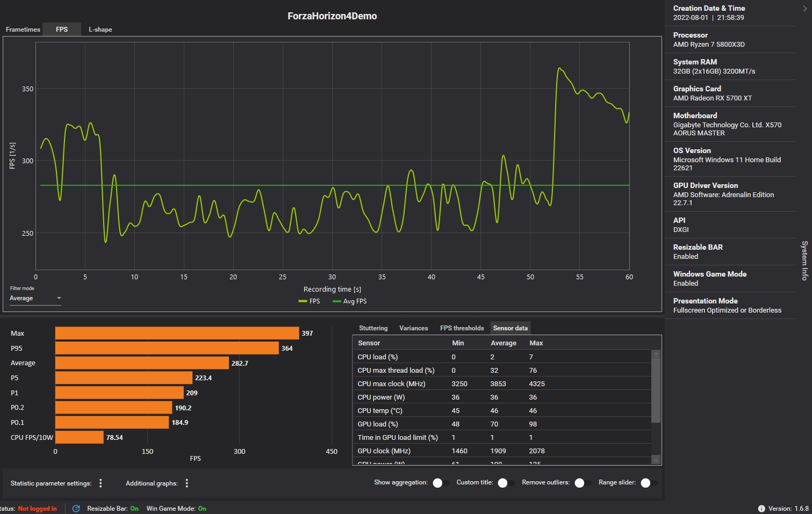The width and height of the screenshot is (812, 514).
Task: Click AMD Radeon RX 5700 XT text
Action: (713, 98)
